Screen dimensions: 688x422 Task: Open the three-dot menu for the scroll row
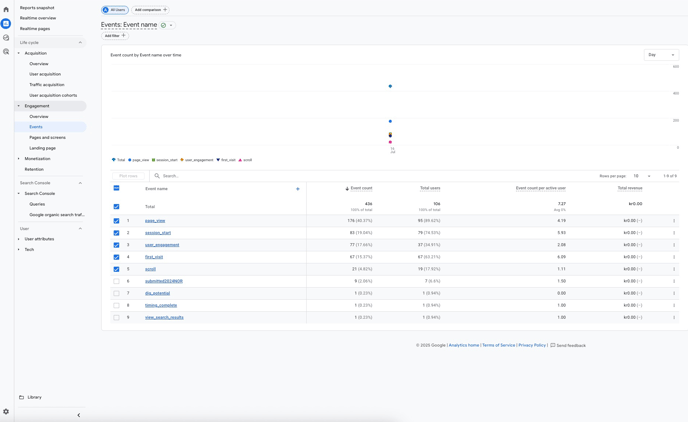(674, 269)
